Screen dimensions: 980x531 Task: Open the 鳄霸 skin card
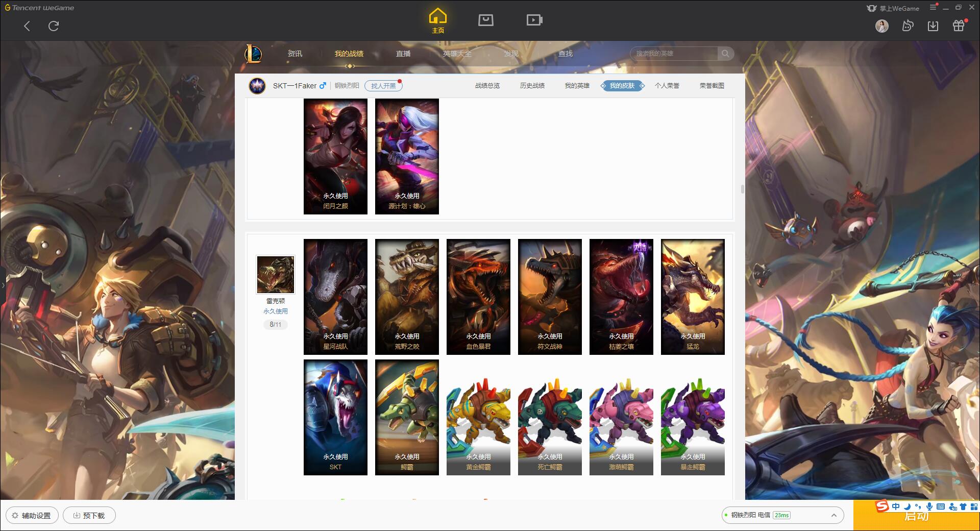coord(407,417)
